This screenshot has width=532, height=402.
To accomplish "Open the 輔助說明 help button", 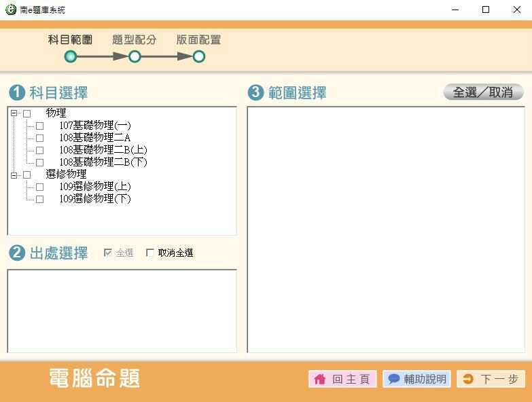I will (416, 379).
